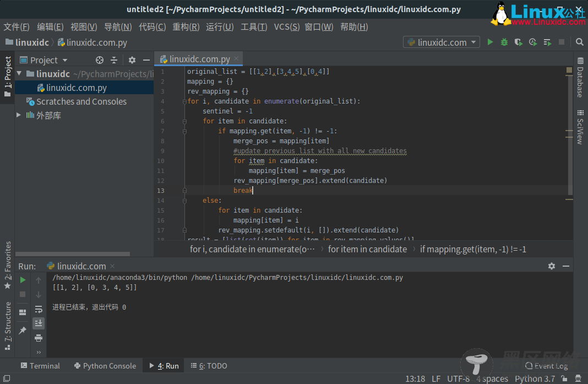The height and width of the screenshot is (384, 588).
Task: Open the Python Console tab
Action: [105, 366]
